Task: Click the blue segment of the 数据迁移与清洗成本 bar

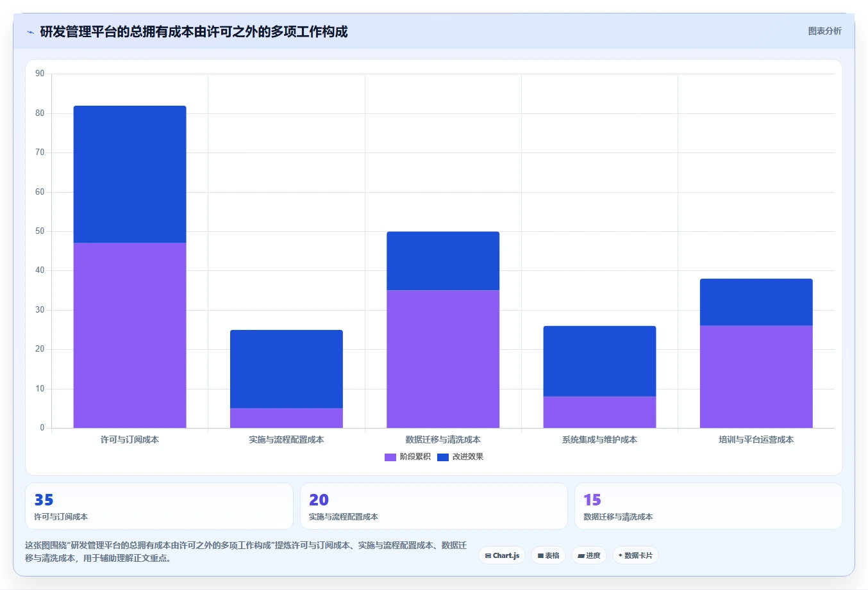Action: (x=443, y=261)
